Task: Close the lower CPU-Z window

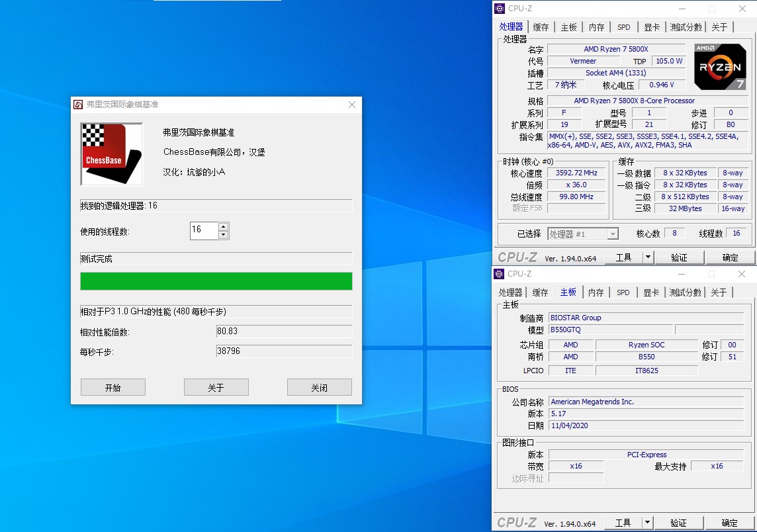Action: pyautogui.click(x=742, y=274)
